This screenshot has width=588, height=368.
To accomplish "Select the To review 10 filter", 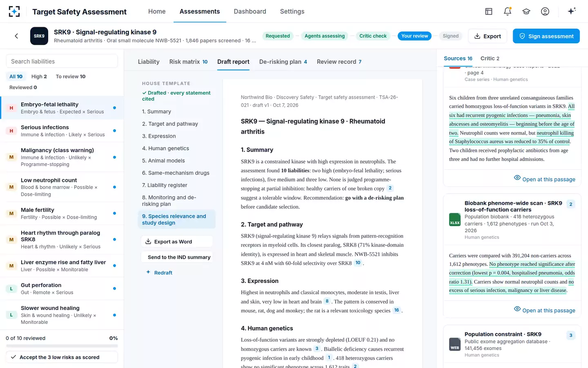I will point(71,76).
